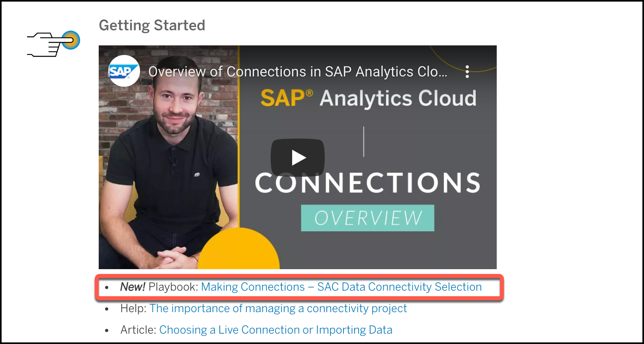Open The importance of managing a connectivity project
The image size is (644, 344).
coord(279,308)
